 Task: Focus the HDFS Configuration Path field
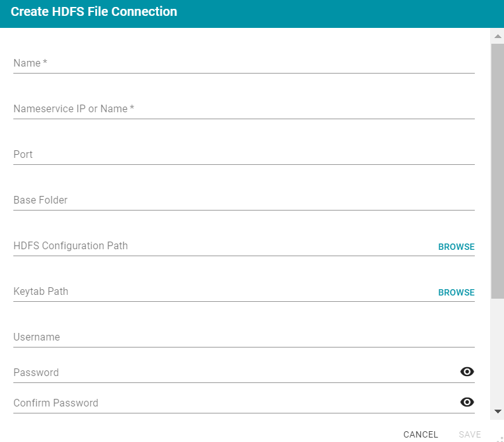tap(222, 246)
